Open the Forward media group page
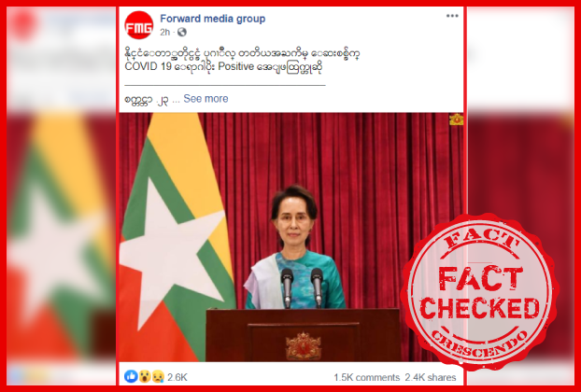This screenshot has height=392, width=581. pyautogui.click(x=213, y=19)
